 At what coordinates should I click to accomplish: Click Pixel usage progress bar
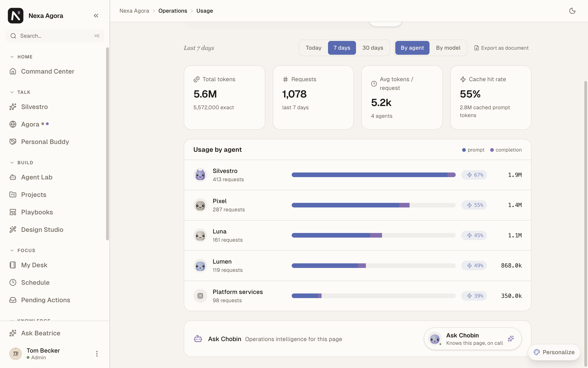coord(373,205)
